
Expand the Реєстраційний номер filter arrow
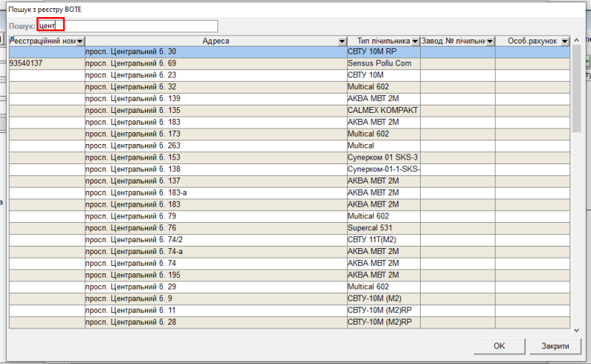[x=80, y=41]
